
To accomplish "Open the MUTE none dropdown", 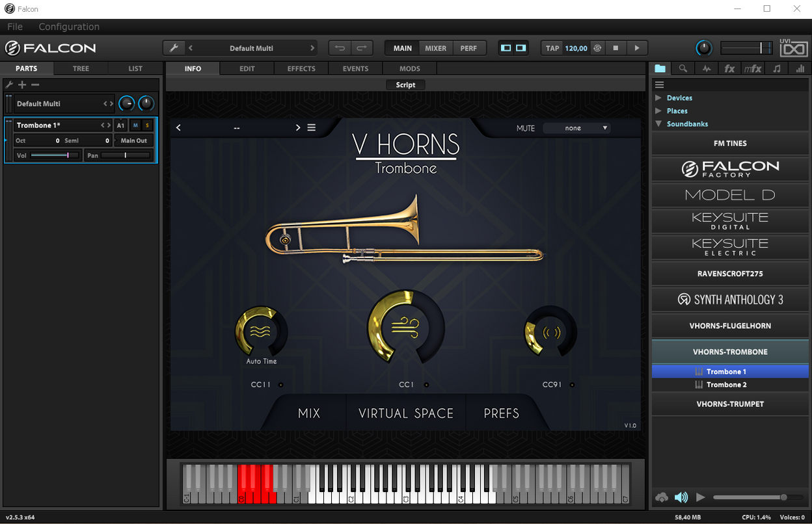I will (x=576, y=128).
